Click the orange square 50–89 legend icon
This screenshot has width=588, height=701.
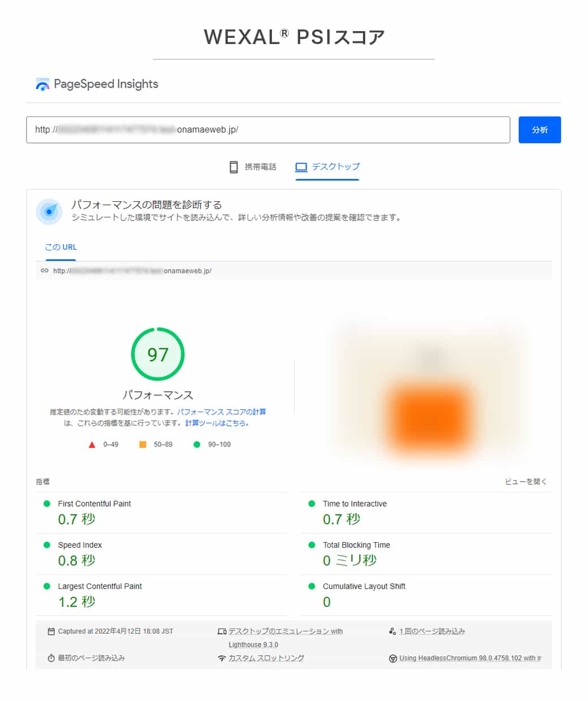point(142,444)
